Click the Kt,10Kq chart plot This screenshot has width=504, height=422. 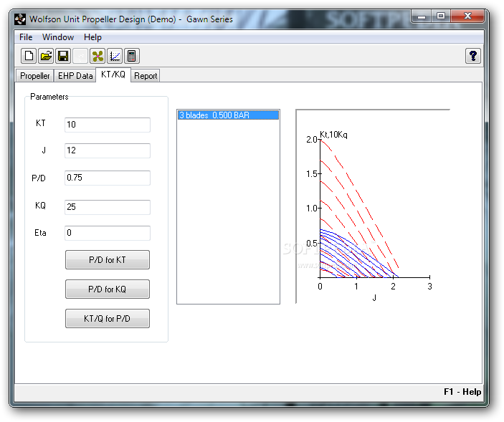[373, 206]
